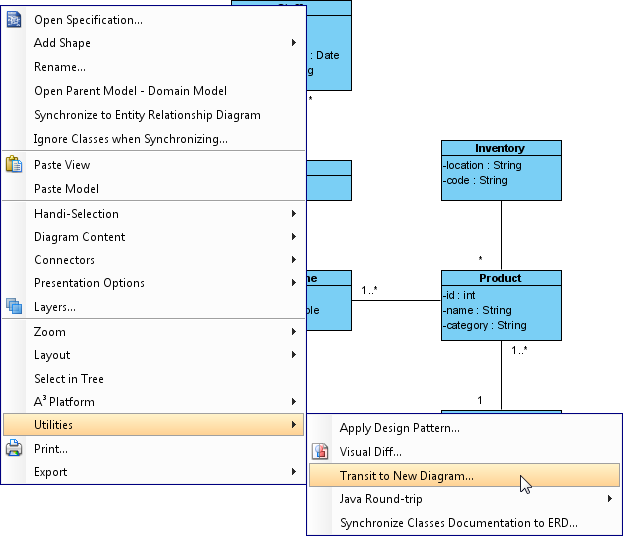Expand the Connectors submenu arrow

click(x=294, y=259)
